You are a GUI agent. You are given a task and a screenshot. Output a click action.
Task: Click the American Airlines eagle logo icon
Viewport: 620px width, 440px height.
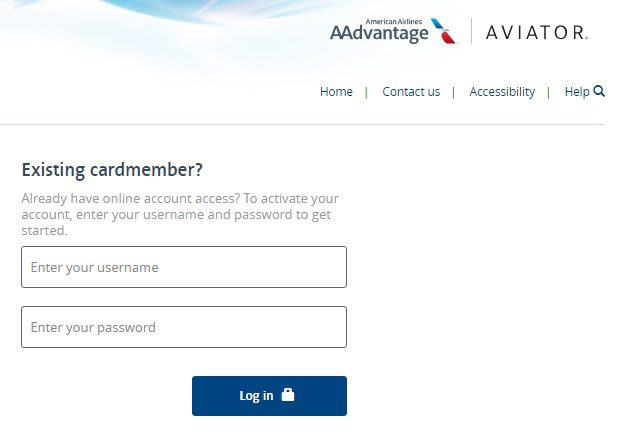pyautogui.click(x=443, y=31)
